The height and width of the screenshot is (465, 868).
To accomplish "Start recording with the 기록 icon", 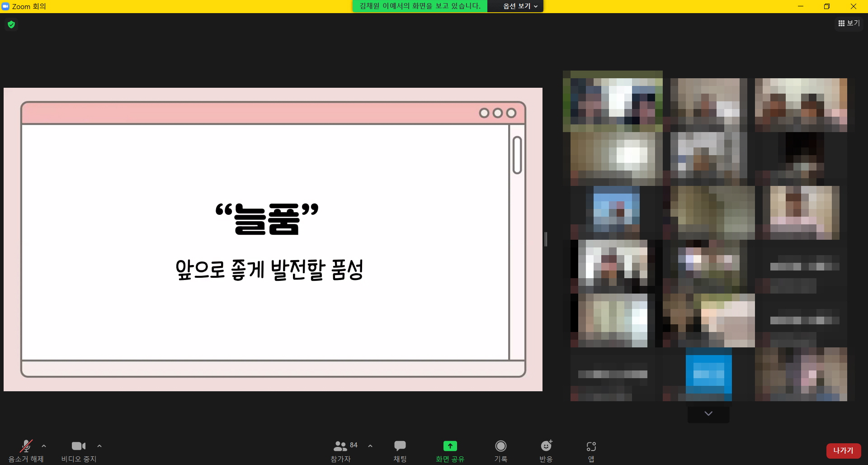I will click(x=500, y=446).
